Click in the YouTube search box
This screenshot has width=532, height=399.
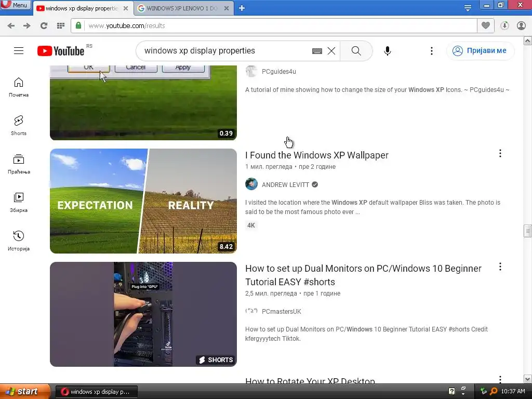[224, 51]
